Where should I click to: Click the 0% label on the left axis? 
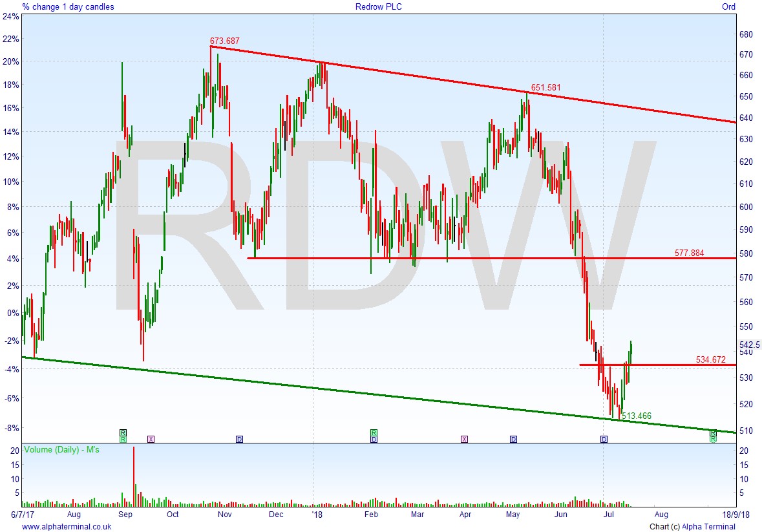(13, 313)
